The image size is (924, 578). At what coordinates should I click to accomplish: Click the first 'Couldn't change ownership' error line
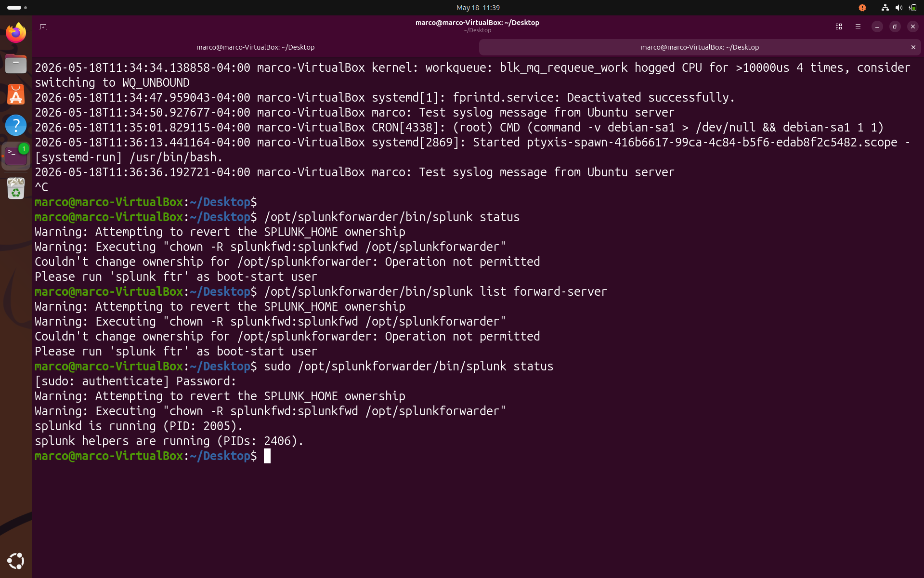287,262
